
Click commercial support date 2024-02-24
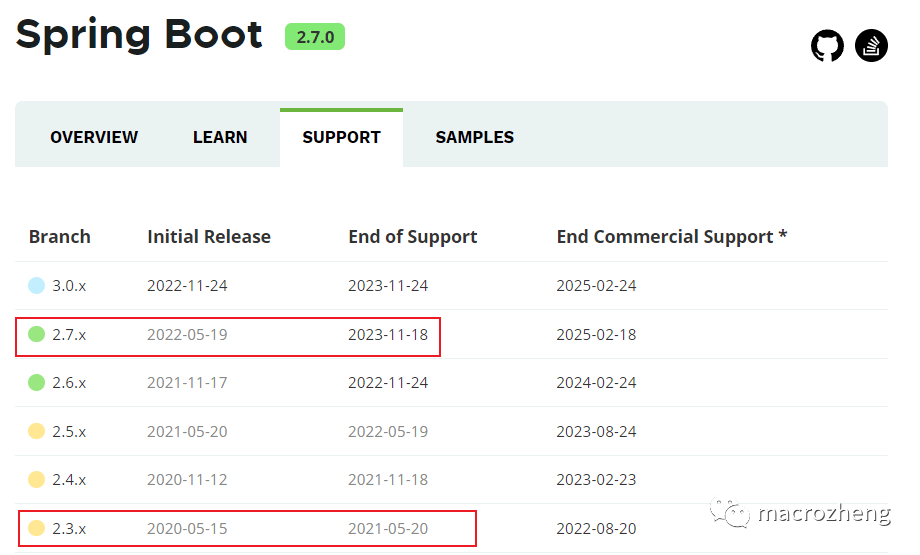[x=596, y=383]
